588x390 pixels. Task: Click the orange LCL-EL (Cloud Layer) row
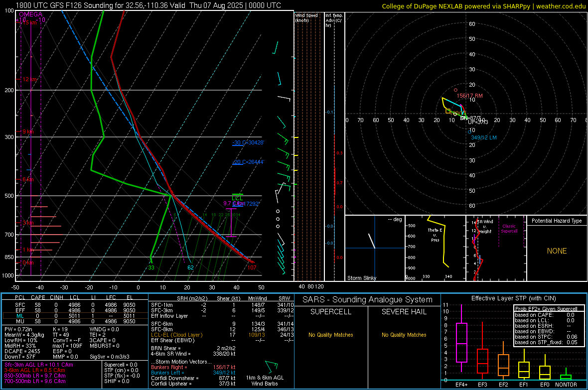point(222,335)
